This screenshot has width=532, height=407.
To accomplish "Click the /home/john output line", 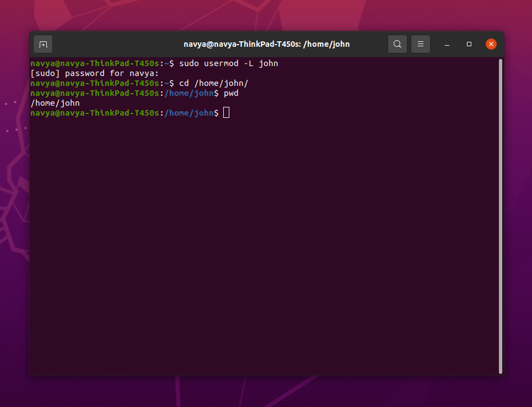I will (55, 102).
